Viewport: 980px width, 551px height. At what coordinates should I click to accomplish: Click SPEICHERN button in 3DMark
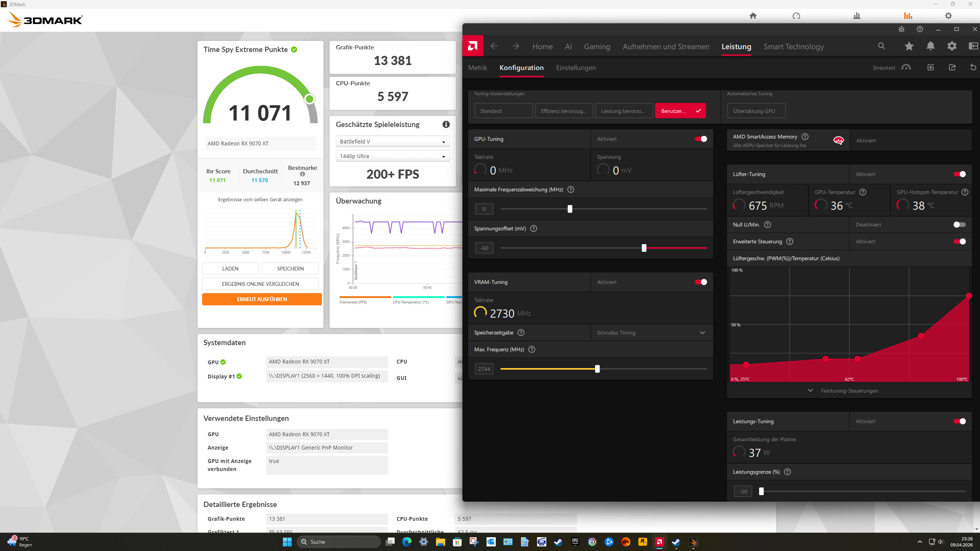[x=290, y=269]
